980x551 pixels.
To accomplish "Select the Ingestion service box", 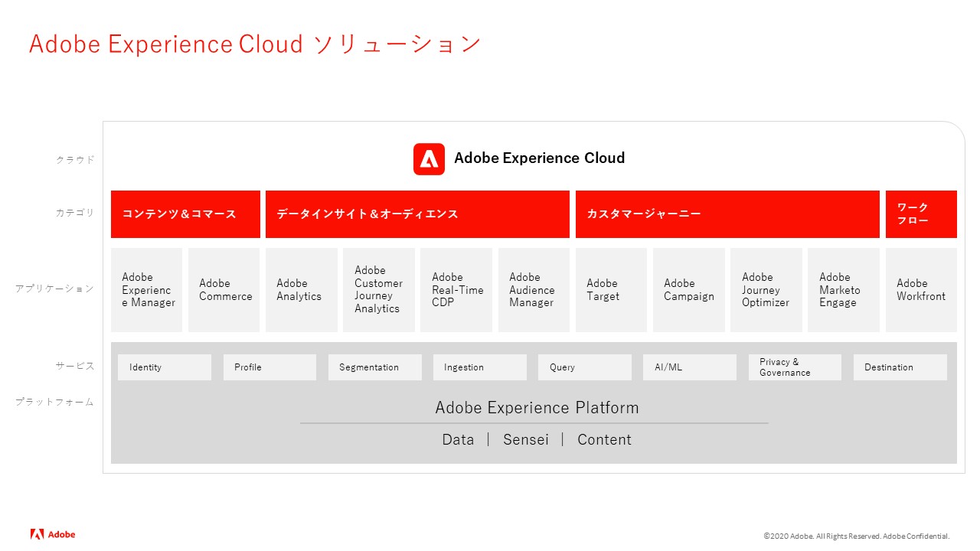I will coord(480,367).
